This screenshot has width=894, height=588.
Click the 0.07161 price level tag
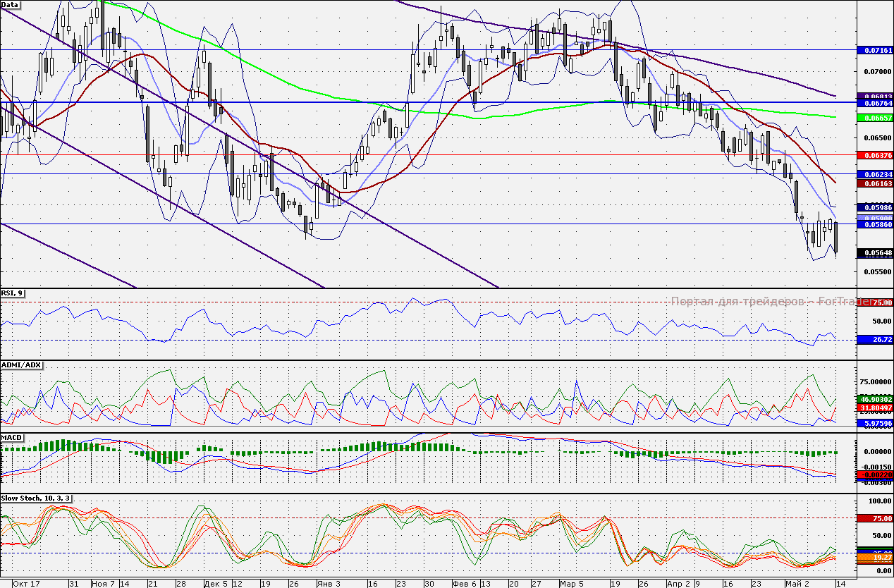click(x=874, y=51)
